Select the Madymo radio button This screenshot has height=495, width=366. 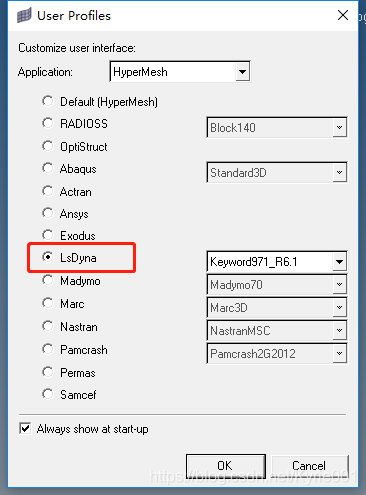click(48, 280)
